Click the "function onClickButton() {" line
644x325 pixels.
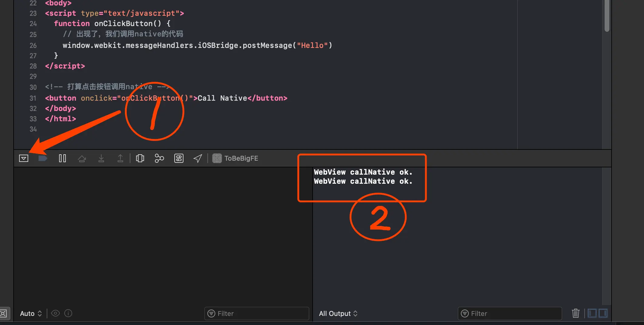[x=112, y=24]
